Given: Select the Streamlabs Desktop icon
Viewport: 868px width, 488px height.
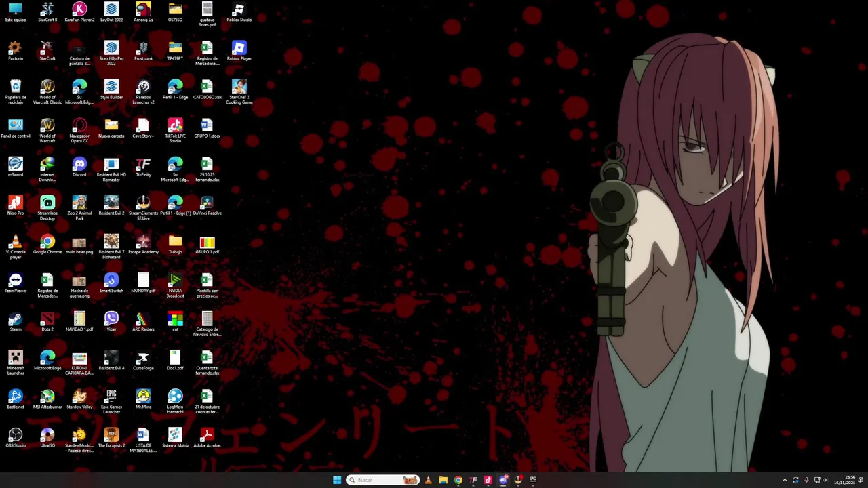Looking at the screenshot, I should point(47,207).
